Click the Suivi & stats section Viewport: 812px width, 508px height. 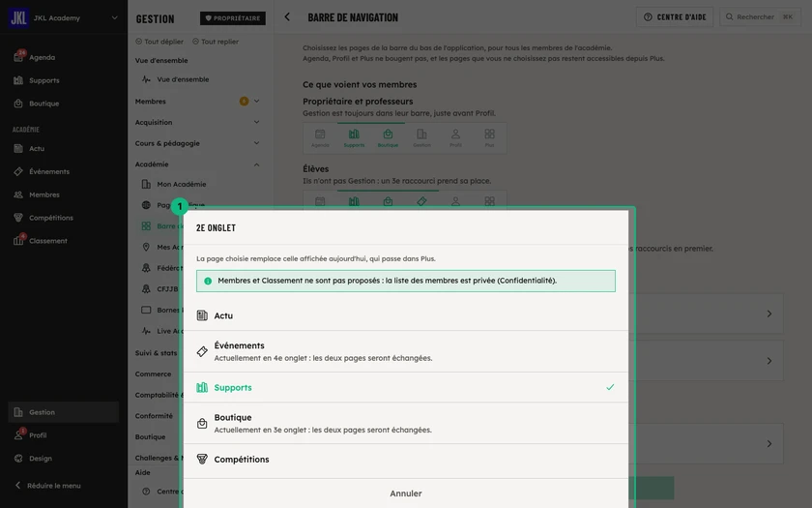coord(156,353)
